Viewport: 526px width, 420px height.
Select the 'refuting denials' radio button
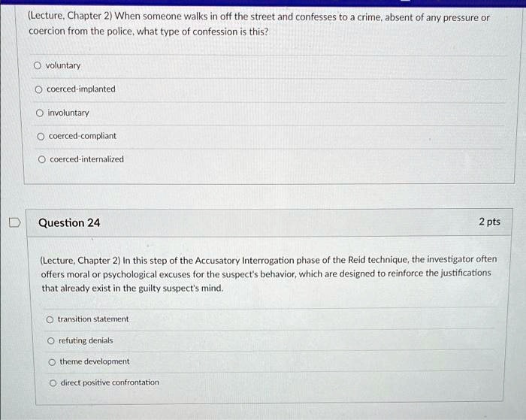pyautogui.click(x=50, y=340)
